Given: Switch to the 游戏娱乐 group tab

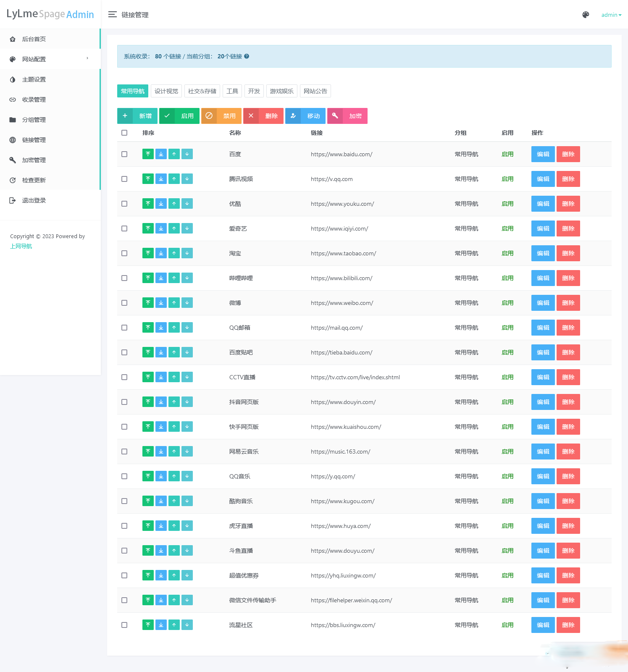Looking at the screenshot, I should [x=281, y=91].
